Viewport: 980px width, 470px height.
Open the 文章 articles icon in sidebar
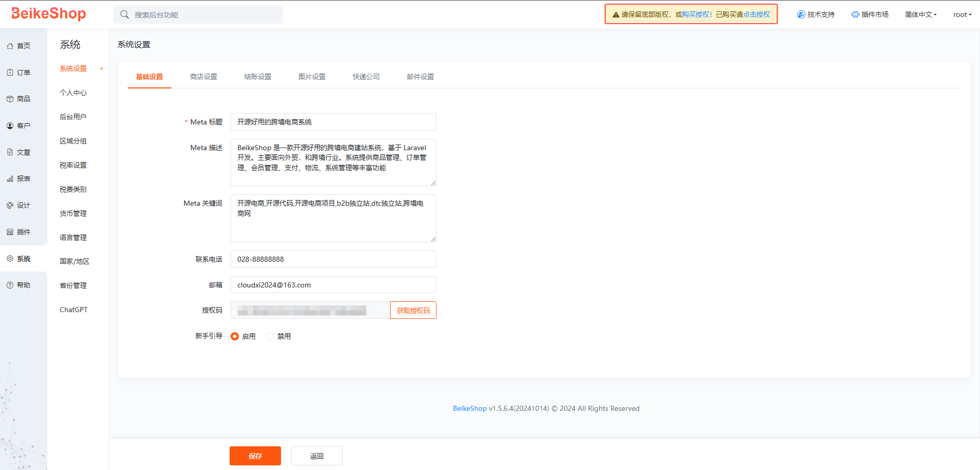[10, 152]
